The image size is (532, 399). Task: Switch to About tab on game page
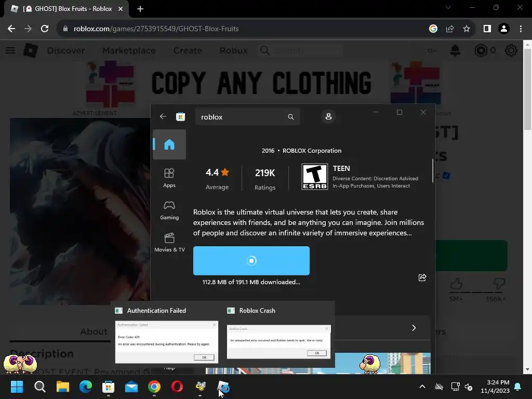[x=94, y=331]
